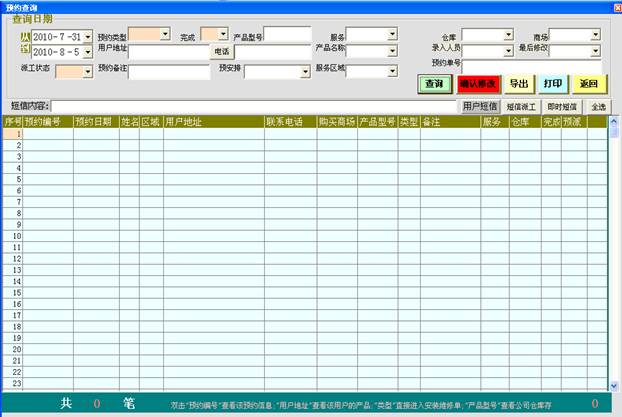The image size is (622, 417).
Task: Click the 短信派工 button
Action: click(x=521, y=107)
